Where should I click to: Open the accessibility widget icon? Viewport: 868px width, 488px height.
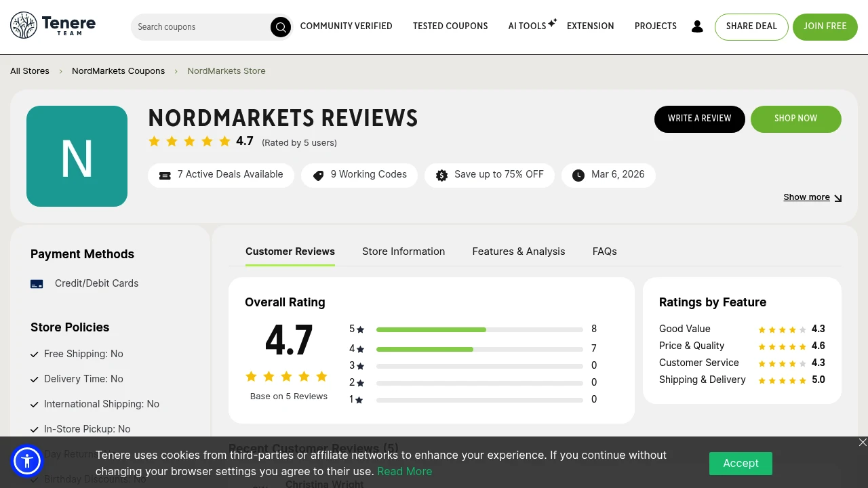pyautogui.click(x=27, y=462)
